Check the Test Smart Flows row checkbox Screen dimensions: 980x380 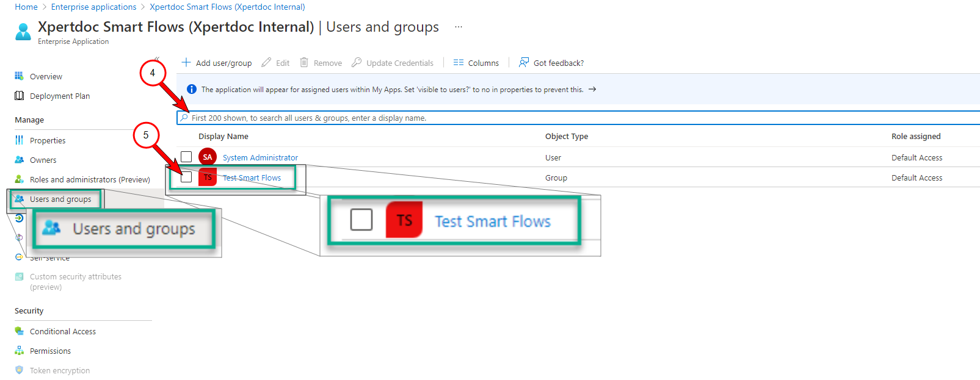point(186,177)
